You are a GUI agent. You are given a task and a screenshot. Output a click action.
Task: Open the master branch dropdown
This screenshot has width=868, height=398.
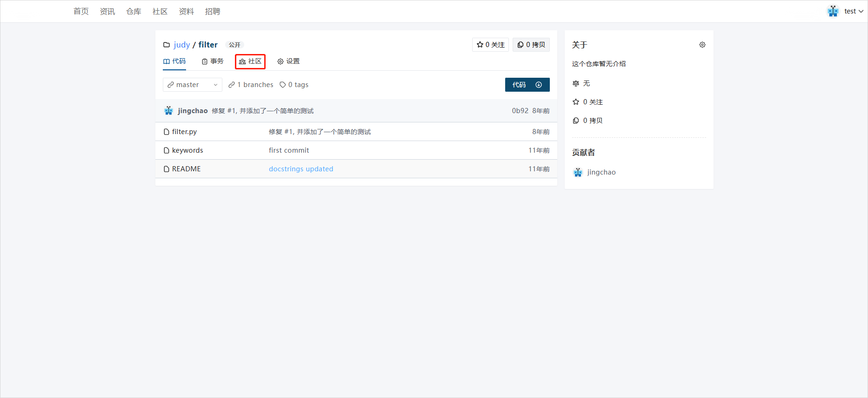point(192,85)
